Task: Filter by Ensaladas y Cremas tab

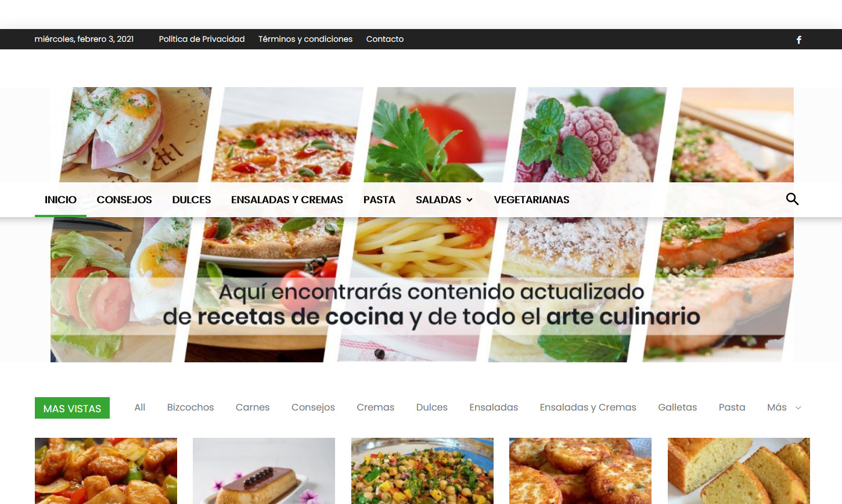Action: click(588, 408)
